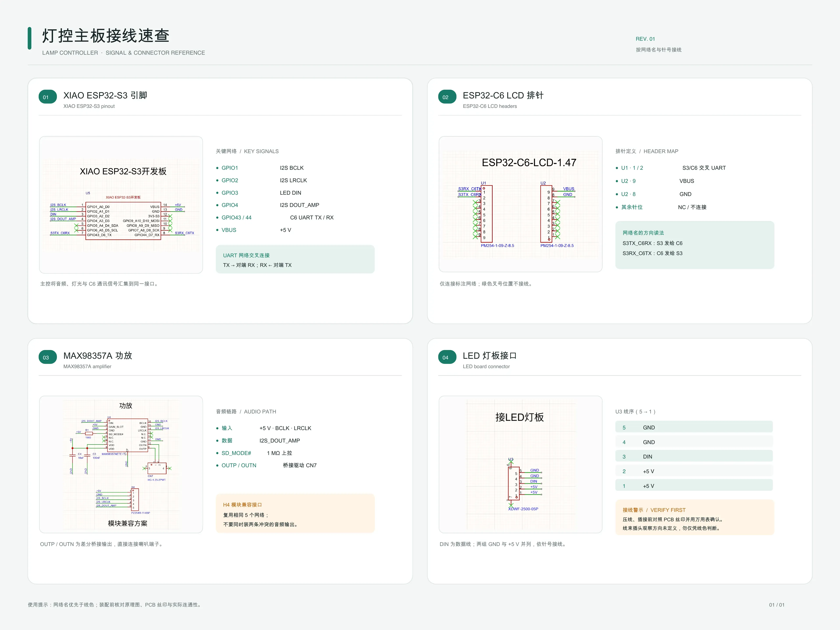
Task: Select the "输入" audio path entry
Action: pyautogui.click(x=227, y=428)
